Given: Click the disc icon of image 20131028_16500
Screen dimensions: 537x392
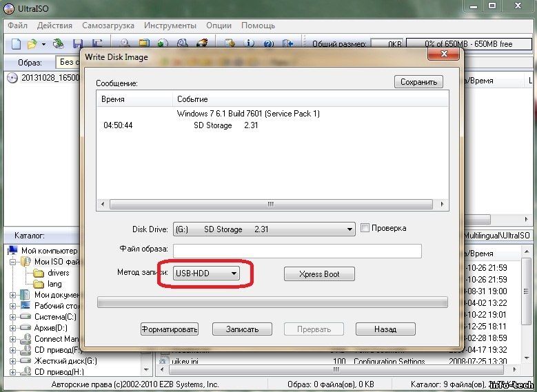Looking at the screenshot, I should point(12,78).
